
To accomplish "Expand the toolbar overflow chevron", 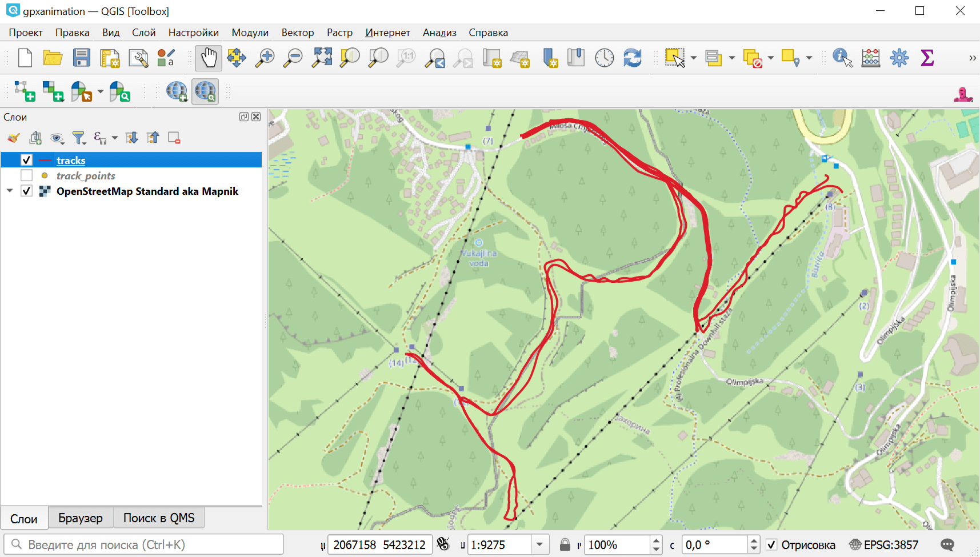I will 972,58.
